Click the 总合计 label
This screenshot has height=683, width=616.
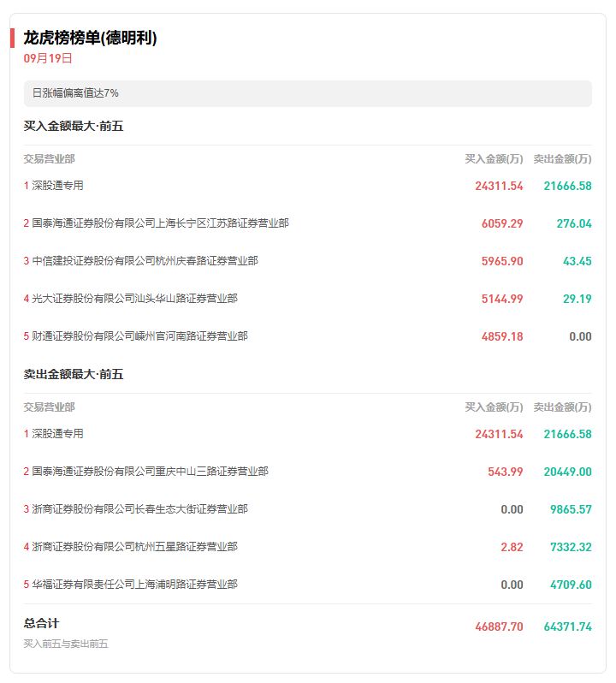coord(41,623)
